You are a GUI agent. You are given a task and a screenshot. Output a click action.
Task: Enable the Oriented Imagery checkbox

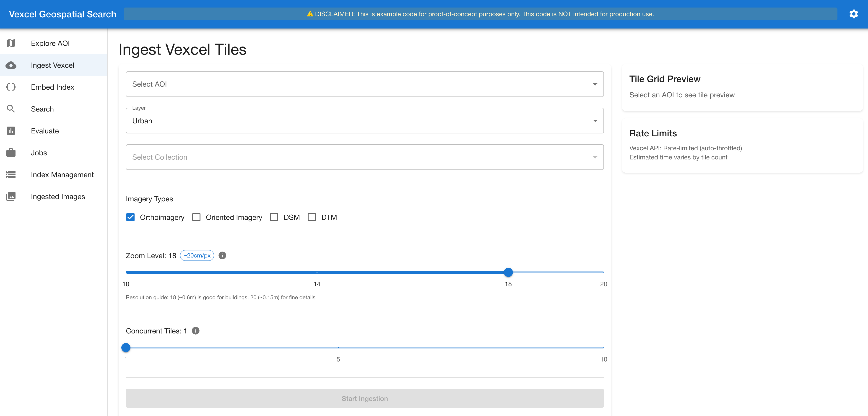pos(196,217)
